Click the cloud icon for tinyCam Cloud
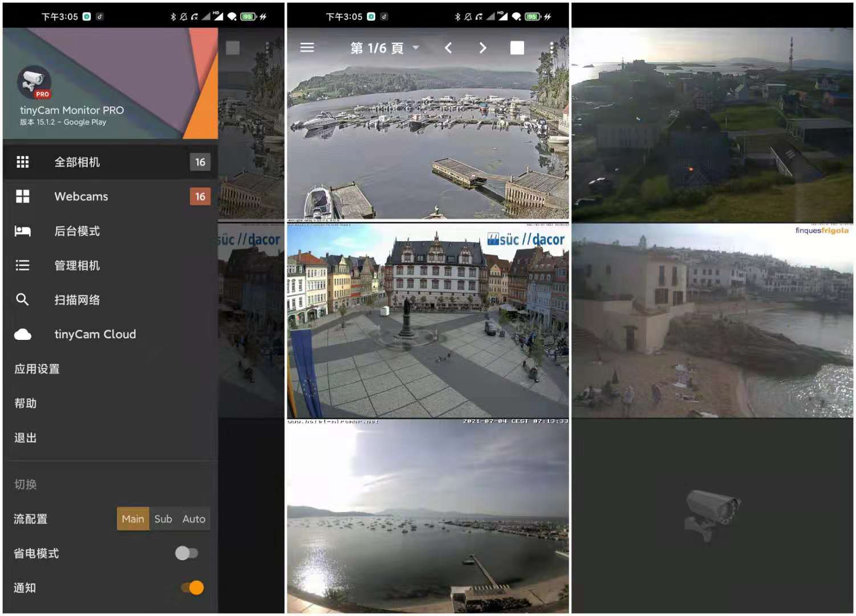 23,334
